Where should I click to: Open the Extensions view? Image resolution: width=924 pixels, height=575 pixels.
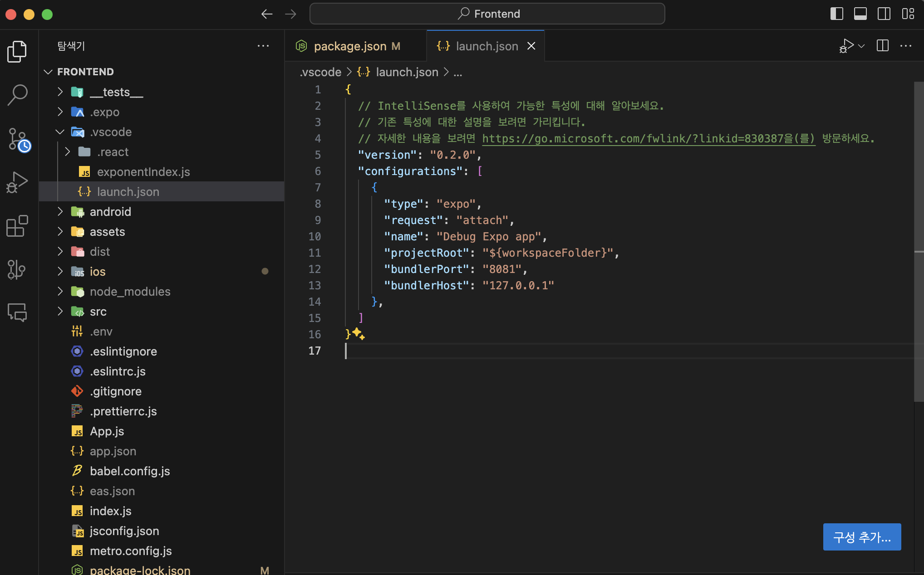(17, 226)
